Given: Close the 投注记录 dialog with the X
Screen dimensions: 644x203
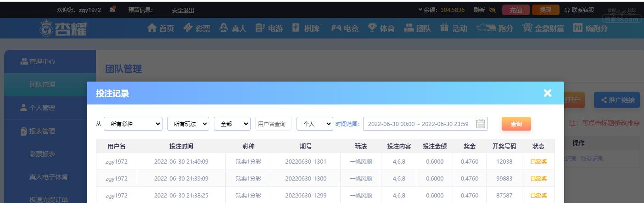Looking at the screenshot, I should click(547, 93).
